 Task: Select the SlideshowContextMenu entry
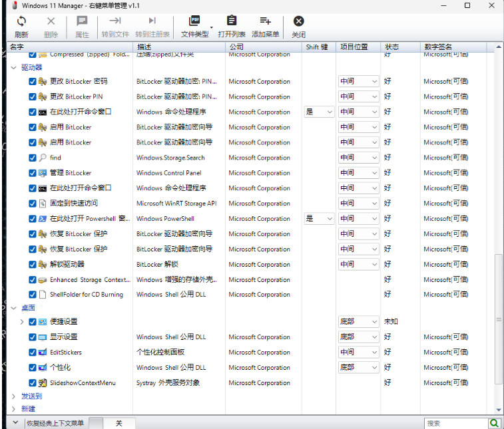pyautogui.click(x=83, y=383)
